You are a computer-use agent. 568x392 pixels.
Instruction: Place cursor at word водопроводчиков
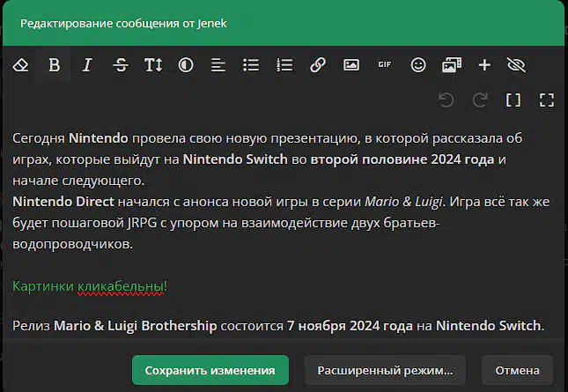point(72,244)
